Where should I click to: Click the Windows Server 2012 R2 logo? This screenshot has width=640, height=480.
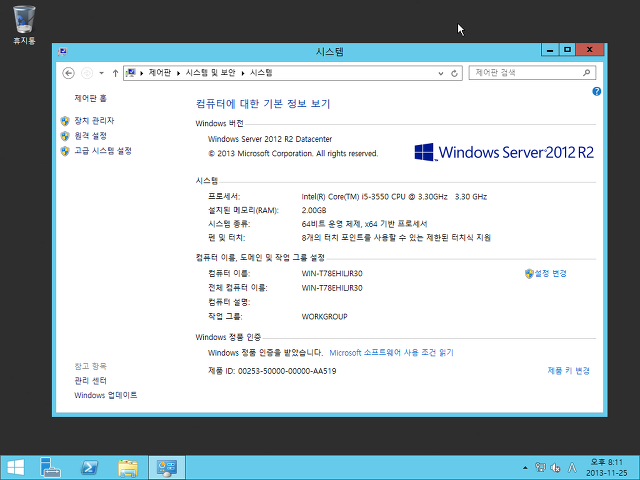(504, 152)
